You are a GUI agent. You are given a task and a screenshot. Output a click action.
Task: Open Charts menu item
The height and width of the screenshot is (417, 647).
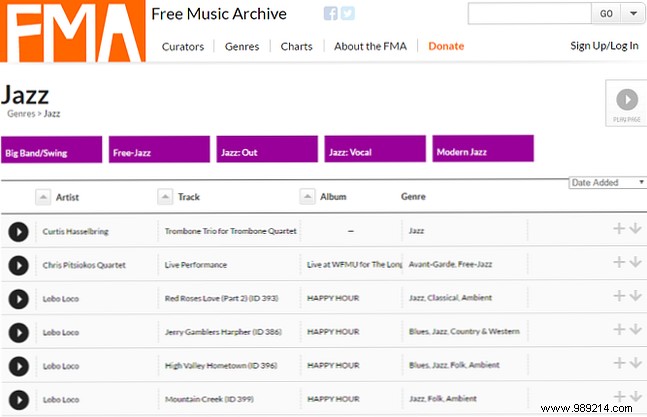tap(296, 47)
